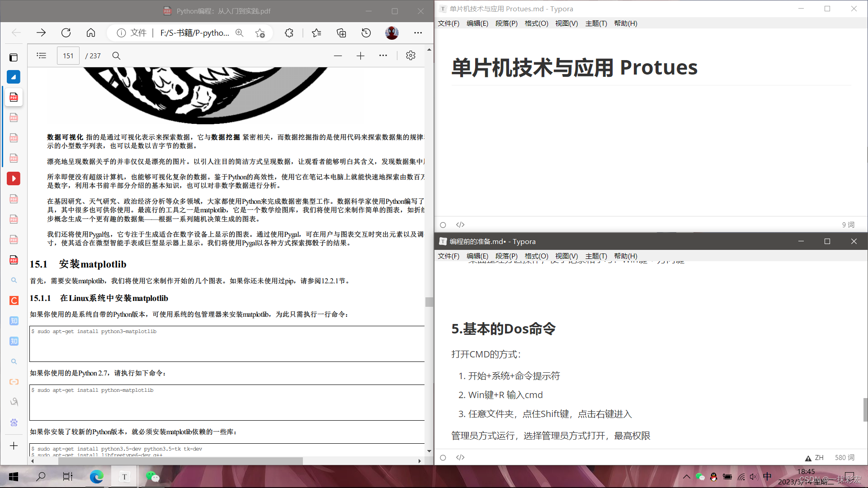Open 主题(T) menu in 编程前的准备 window
The image size is (868, 488).
(596, 256)
